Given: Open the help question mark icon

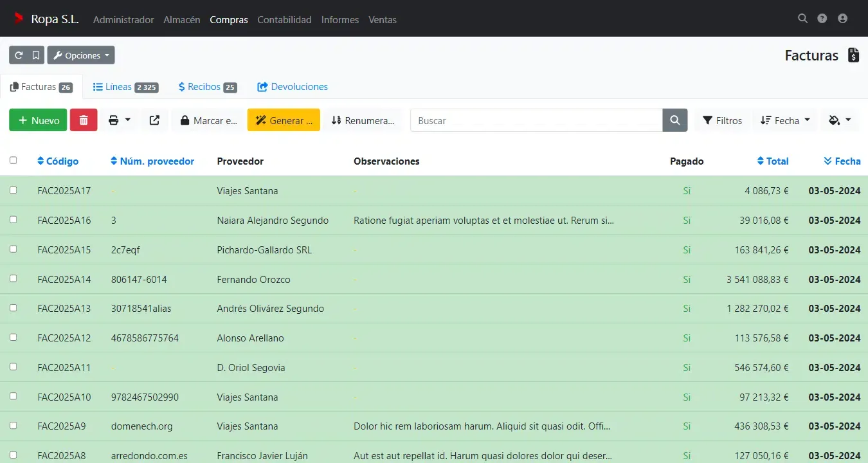Looking at the screenshot, I should tap(822, 19).
